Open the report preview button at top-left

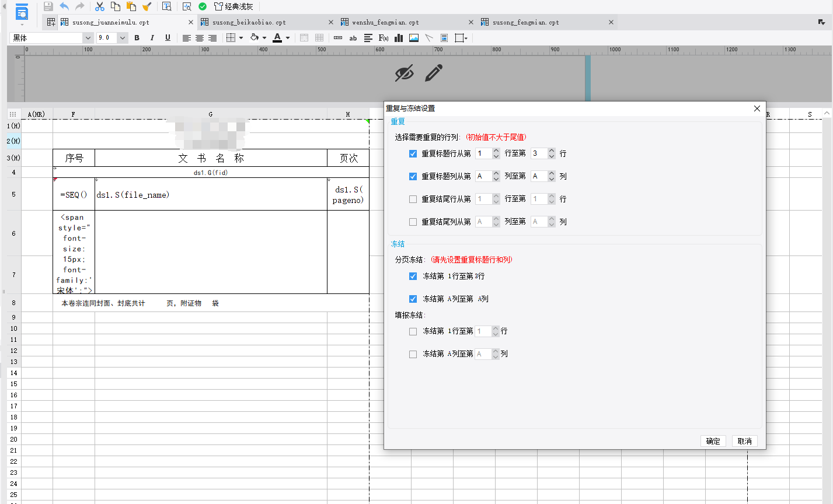tap(22, 12)
